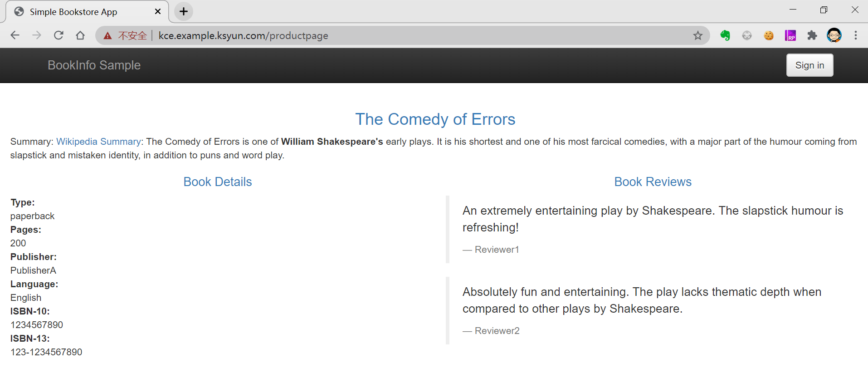868x378 pixels.
Task: Click The Comedy of Errors heading
Action: coord(435,119)
